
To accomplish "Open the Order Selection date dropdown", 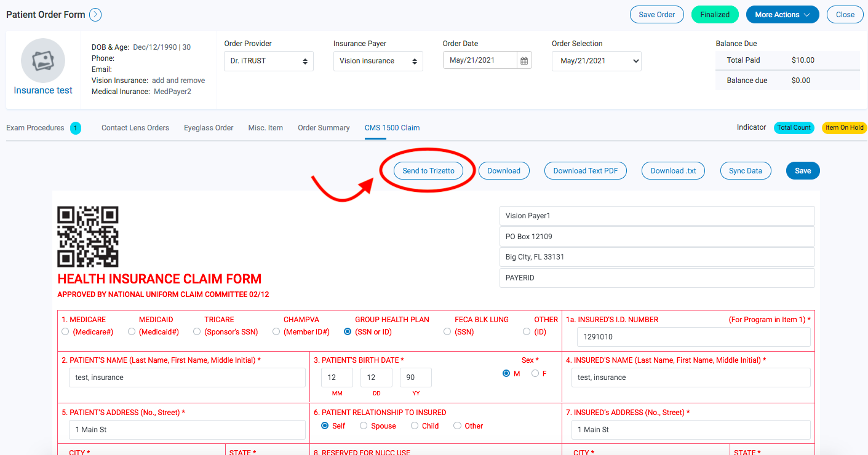I will tap(596, 61).
